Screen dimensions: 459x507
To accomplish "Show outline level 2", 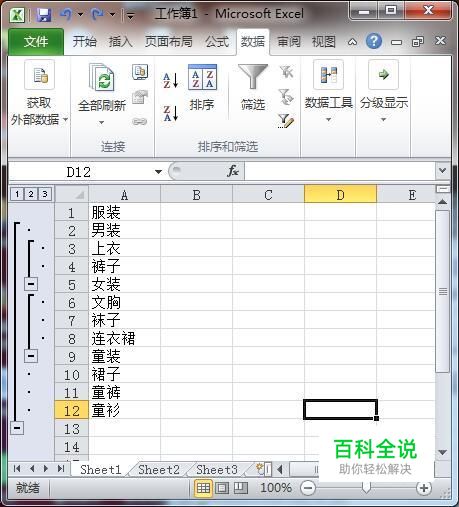I will coord(31,194).
